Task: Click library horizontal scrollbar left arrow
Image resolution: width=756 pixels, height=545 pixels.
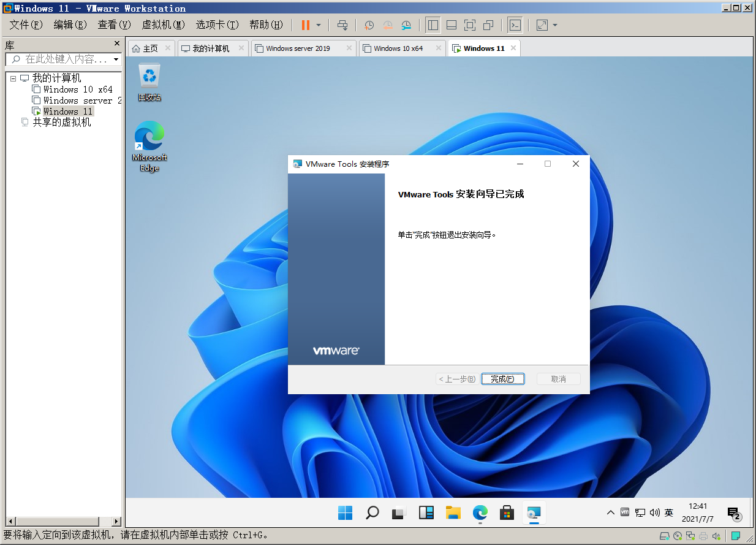Action: click(11, 522)
